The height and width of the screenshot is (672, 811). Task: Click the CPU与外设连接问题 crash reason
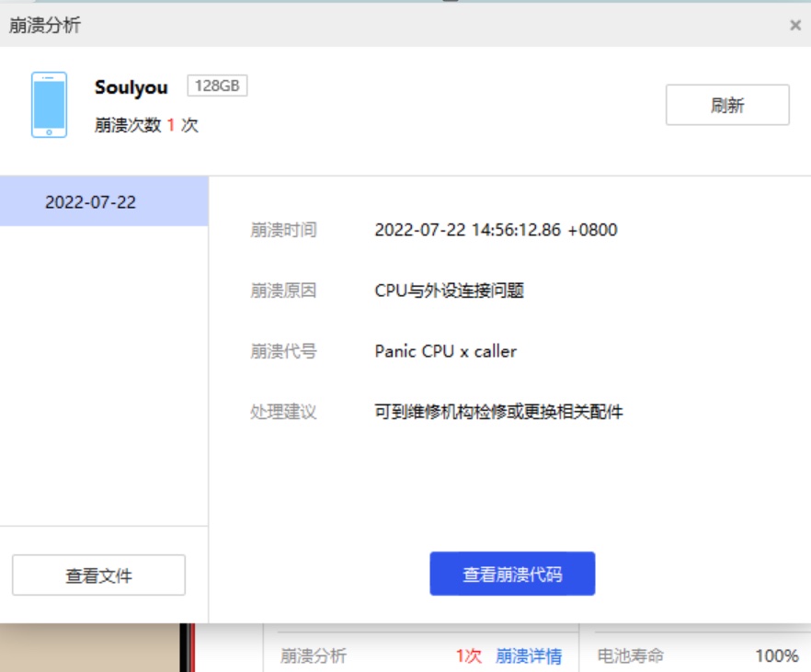[449, 290]
